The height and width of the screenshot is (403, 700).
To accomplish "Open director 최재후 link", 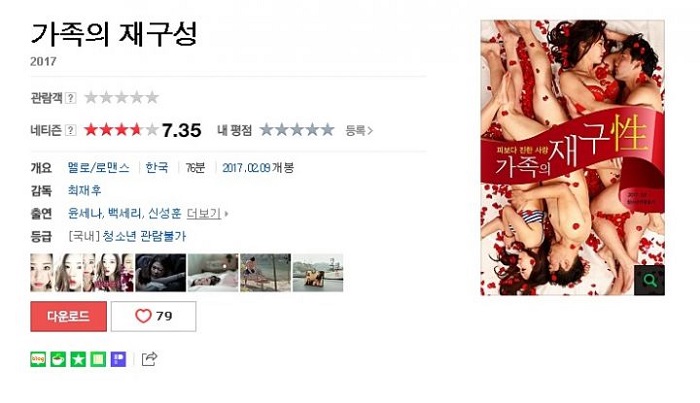I will tap(84, 191).
